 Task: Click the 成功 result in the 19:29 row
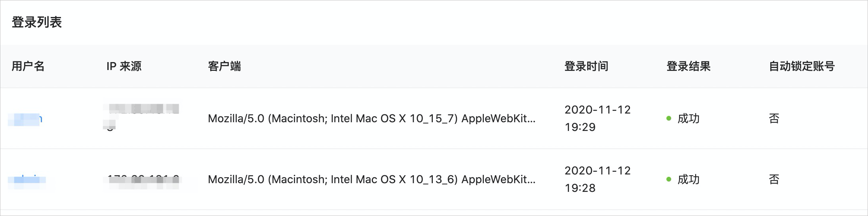pyautogui.click(x=688, y=118)
